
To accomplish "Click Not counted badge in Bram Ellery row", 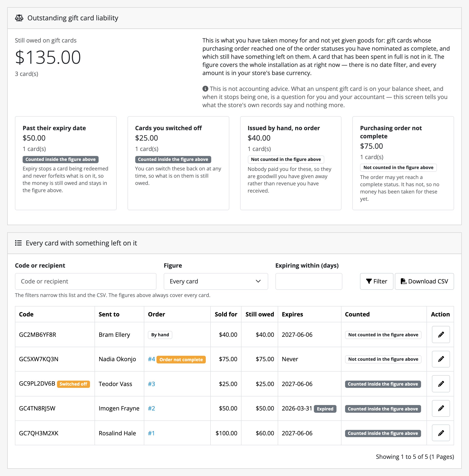I will click(x=383, y=335).
